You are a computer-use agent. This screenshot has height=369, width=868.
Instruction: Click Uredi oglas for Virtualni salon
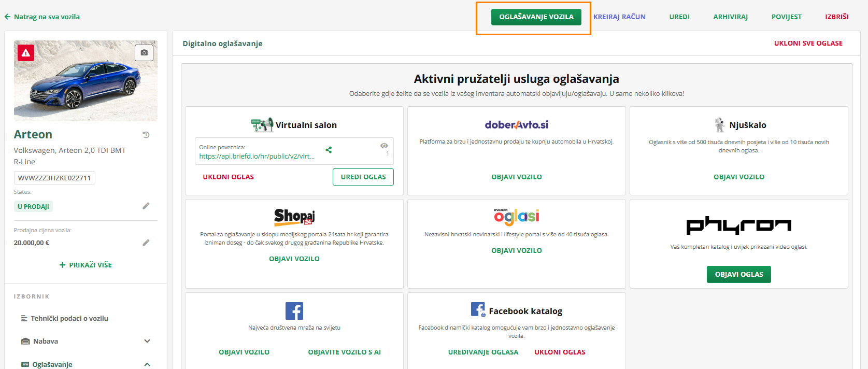coord(363,177)
